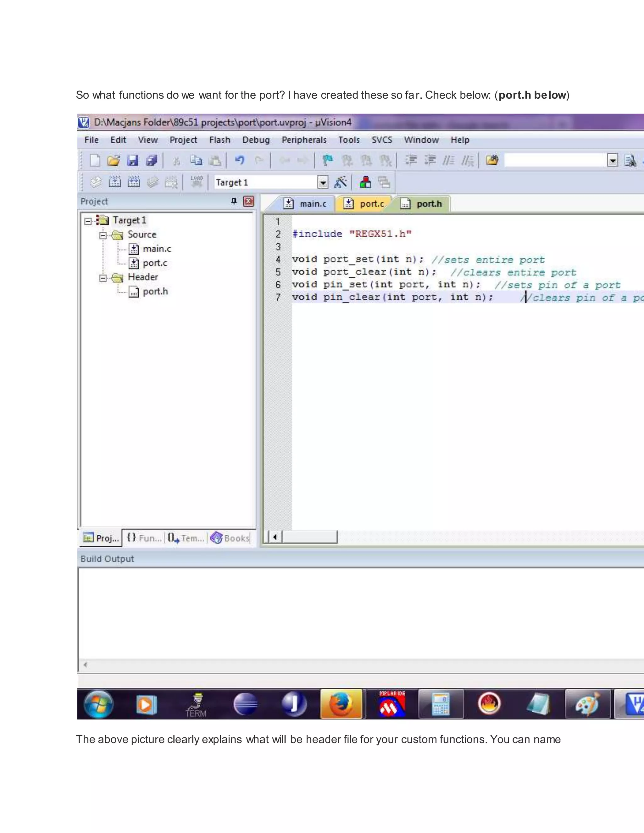The height and width of the screenshot is (833, 644).
Task: Collapse the Header folder node
Action: [103, 278]
